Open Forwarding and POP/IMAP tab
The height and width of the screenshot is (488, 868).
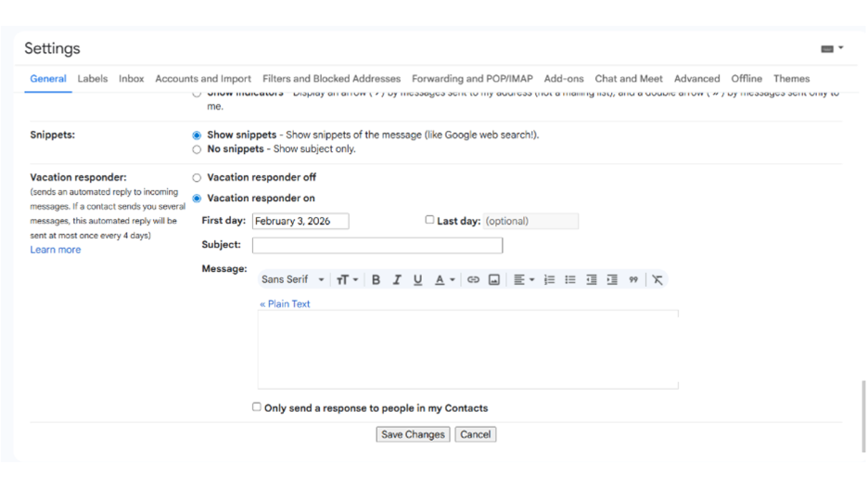[x=472, y=79]
